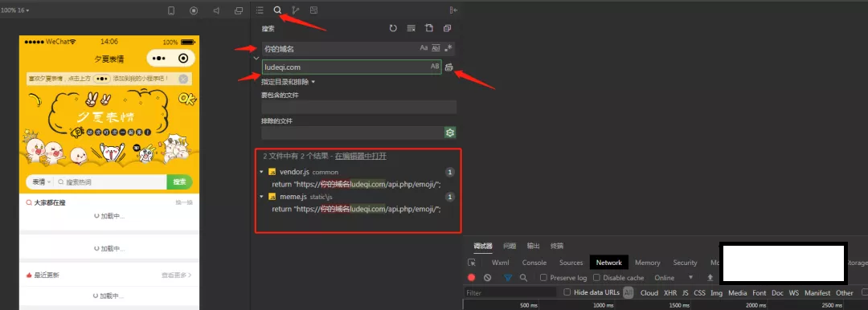
Task: Collapse the replace field chevron
Action: pos(256,58)
